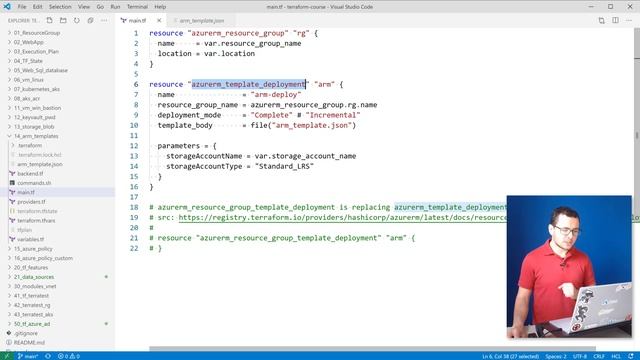Screen dimensions: 640x360
Task: Open the Selection menu
Action: tap(60, 7)
